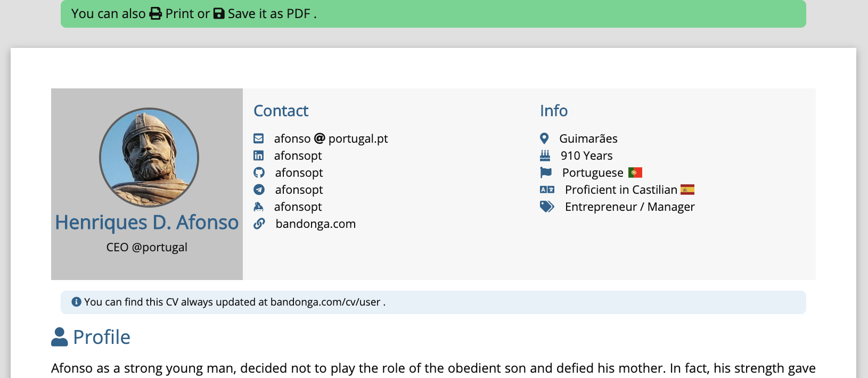The width and height of the screenshot is (868, 378).
Task: Open the bandonga.com website link
Action: [315, 224]
